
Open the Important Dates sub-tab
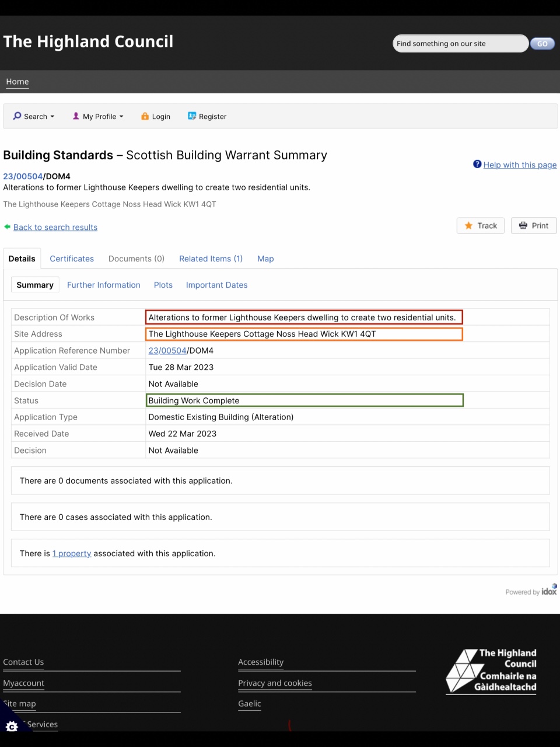(x=216, y=285)
